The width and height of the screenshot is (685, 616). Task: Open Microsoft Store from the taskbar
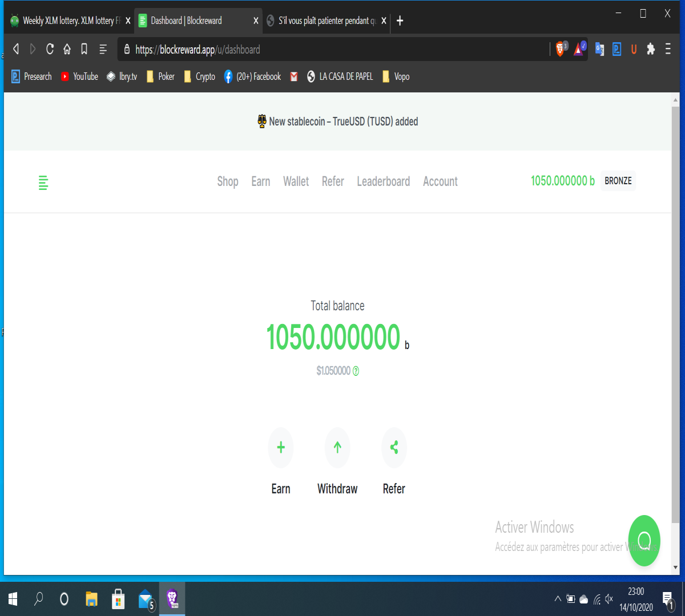click(118, 599)
